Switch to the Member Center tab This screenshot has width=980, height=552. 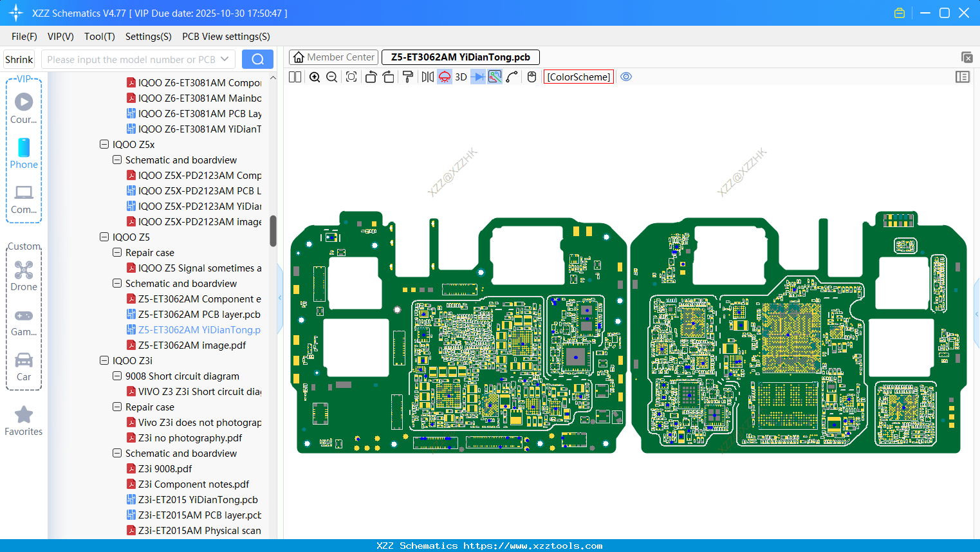tap(334, 57)
